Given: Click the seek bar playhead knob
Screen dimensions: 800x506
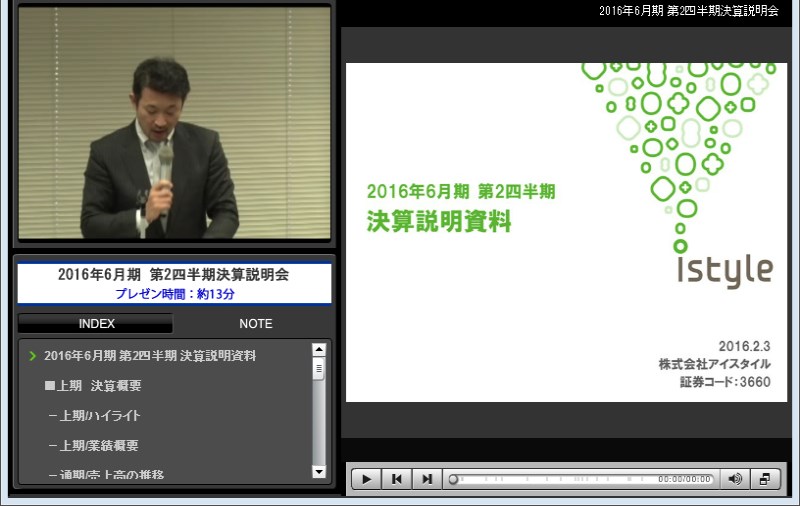Looking at the screenshot, I should click(x=453, y=479).
